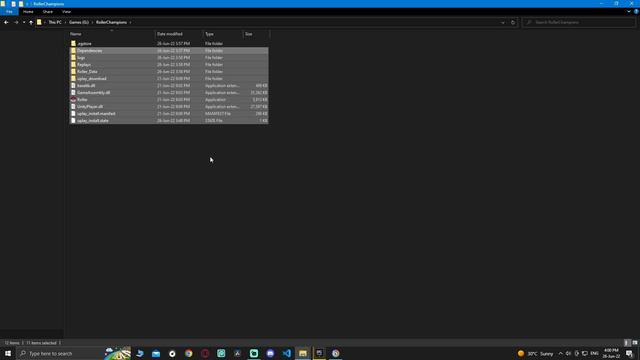Select the first folder row above Dependencies

point(169,43)
